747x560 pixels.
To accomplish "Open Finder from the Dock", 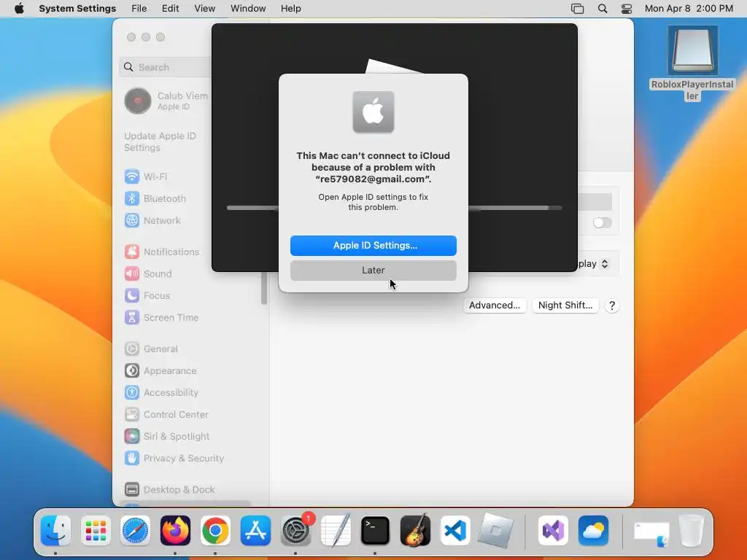I will [x=55, y=531].
